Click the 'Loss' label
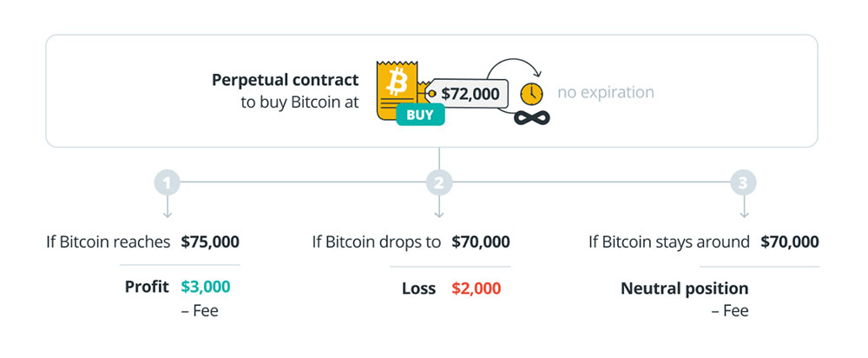868x358 pixels. tap(418, 288)
